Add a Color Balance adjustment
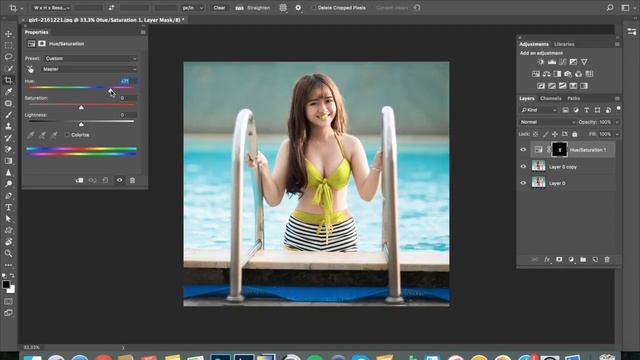Screen dimensions: 640x360 tap(547, 74)
